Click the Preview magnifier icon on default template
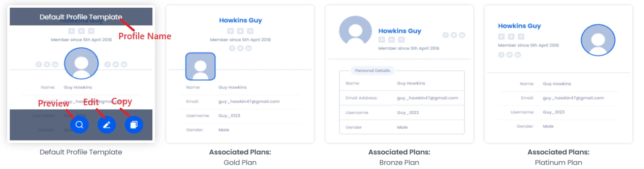 tap(79, 125)
